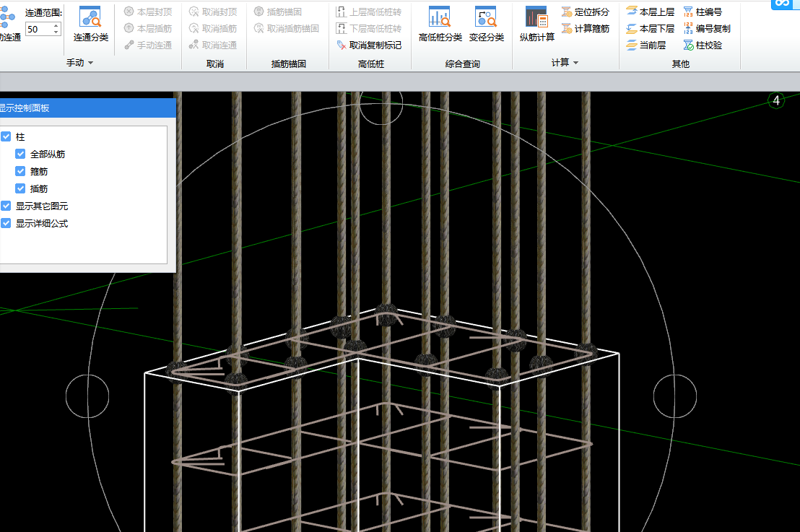Open the 连通分类 tool
Image resolution: width=800 pixels, height=532 pixels.
(x=90, y=24)
